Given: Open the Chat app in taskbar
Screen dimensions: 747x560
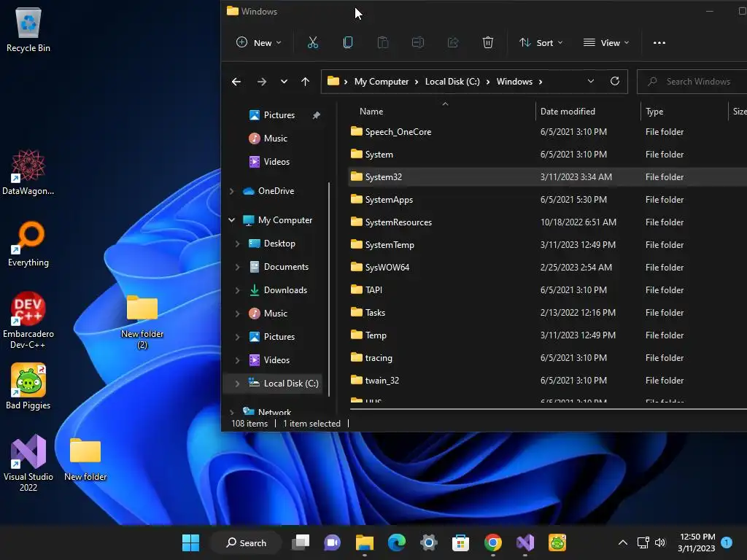Looking at the screenshot, I should (332, 542).
